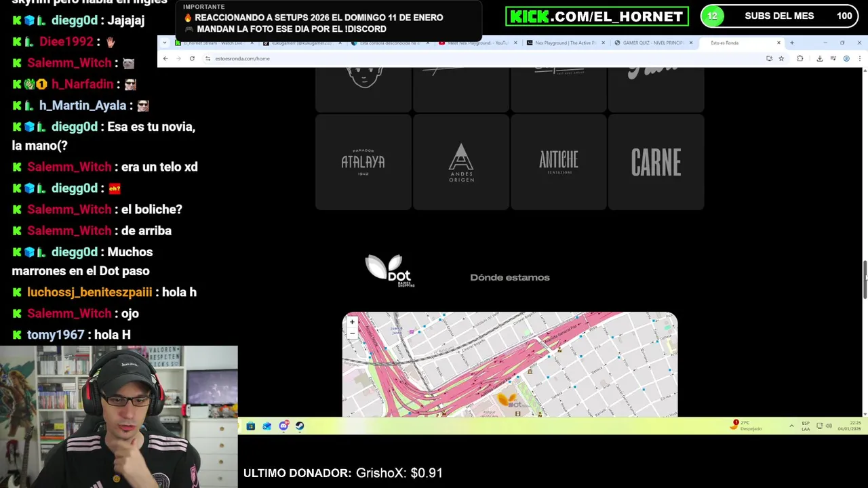Click chat message 'Muchos marrones en el Dot paso'
The height and width of the screenshot is (488, 868).
(83, 261)
